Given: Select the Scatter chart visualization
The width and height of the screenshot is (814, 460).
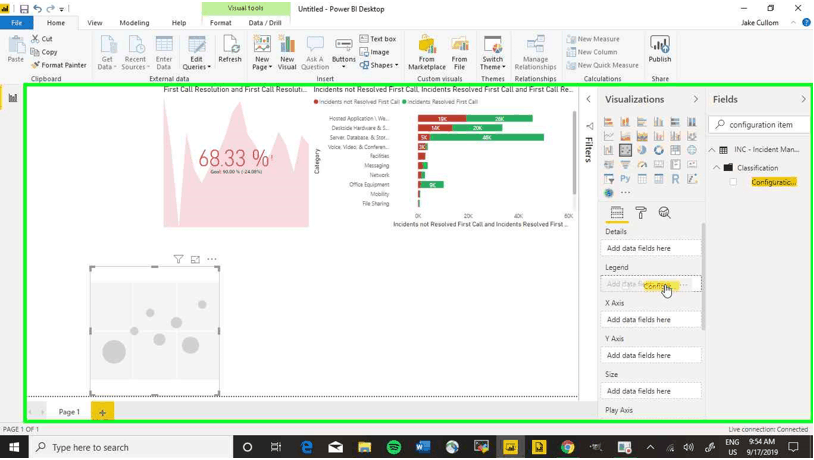Looking at the screenshot, I should click(x=625, y=150).
